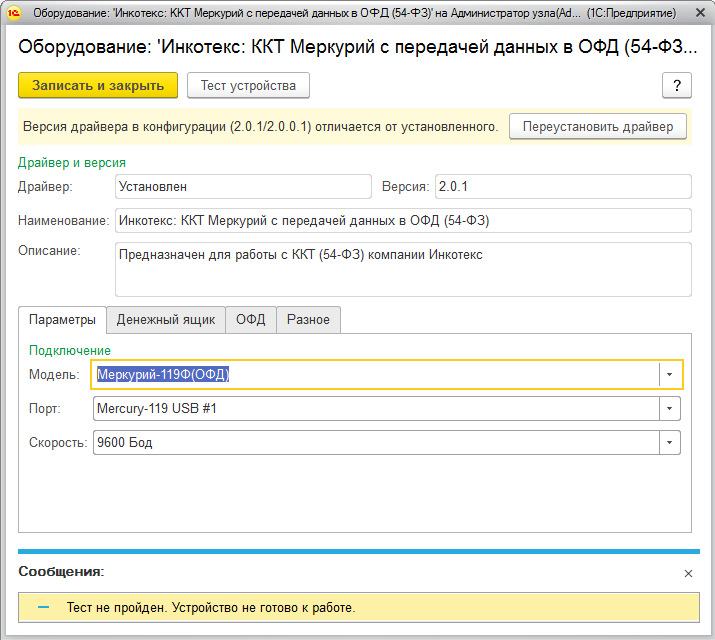This screenshot has height=640, width=715.
Task: Open the Денежный ящик tab
Action: (166, 320)
